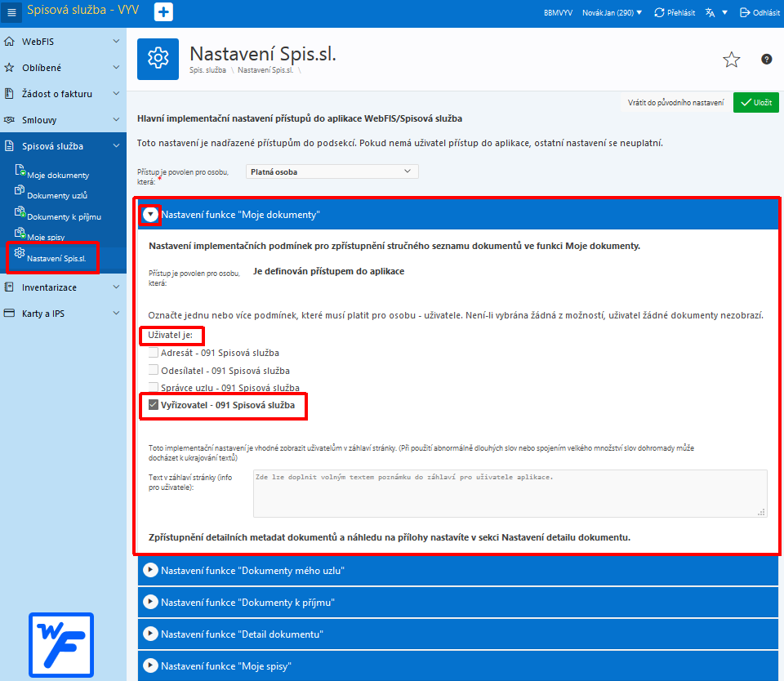Uncheck Vyřizovatel - 091 Spisová služba

tap(154, 405)
